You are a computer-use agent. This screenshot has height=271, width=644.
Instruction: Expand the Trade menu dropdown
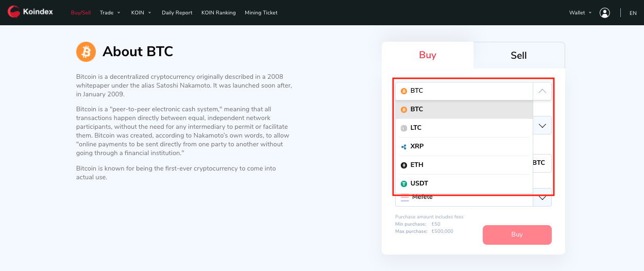point(110,13)
